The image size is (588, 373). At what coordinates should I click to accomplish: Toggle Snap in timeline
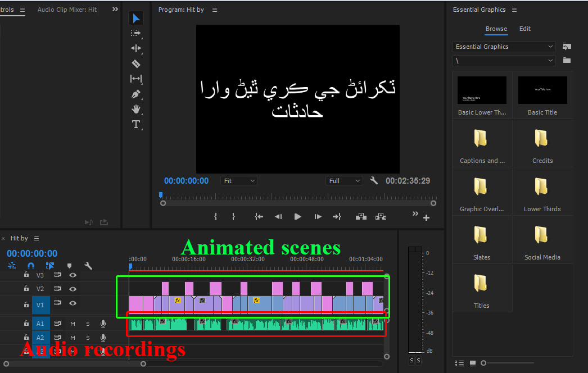coord(31,266)
